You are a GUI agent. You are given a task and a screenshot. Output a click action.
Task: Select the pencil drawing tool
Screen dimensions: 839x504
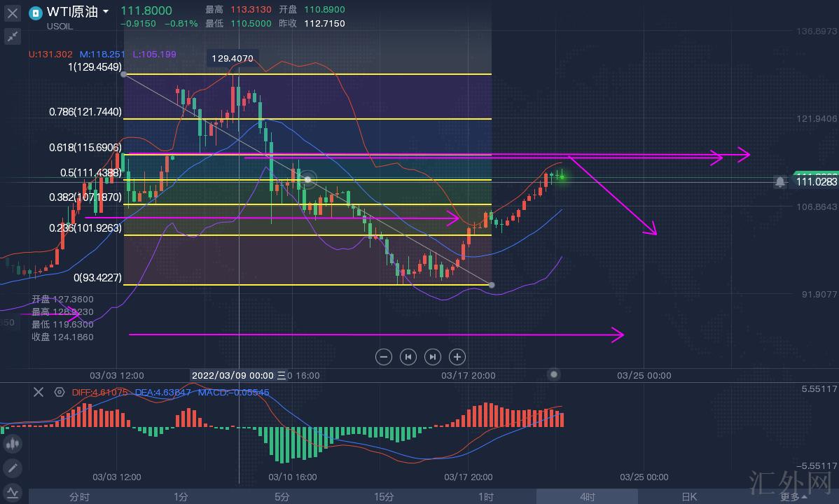click(12, 468)
